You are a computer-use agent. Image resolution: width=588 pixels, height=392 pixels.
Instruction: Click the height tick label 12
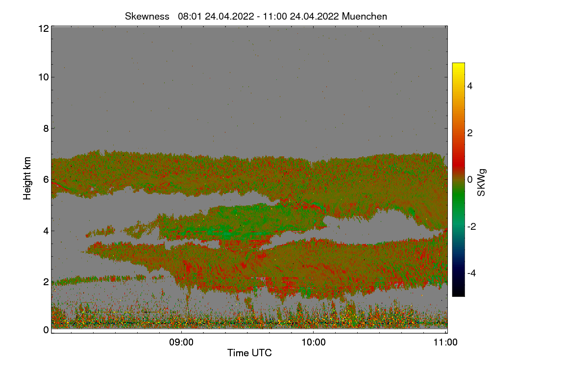click(x=43, y=28)
